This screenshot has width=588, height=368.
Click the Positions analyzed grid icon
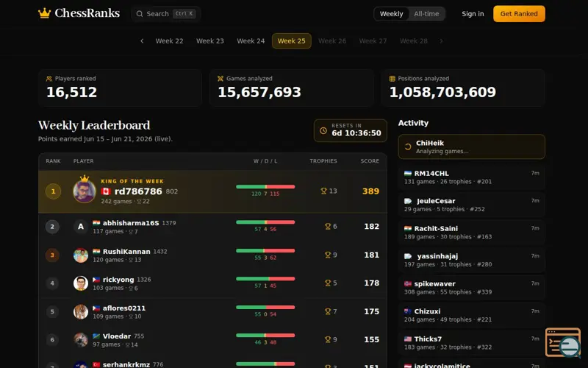[x=392, y=79]
